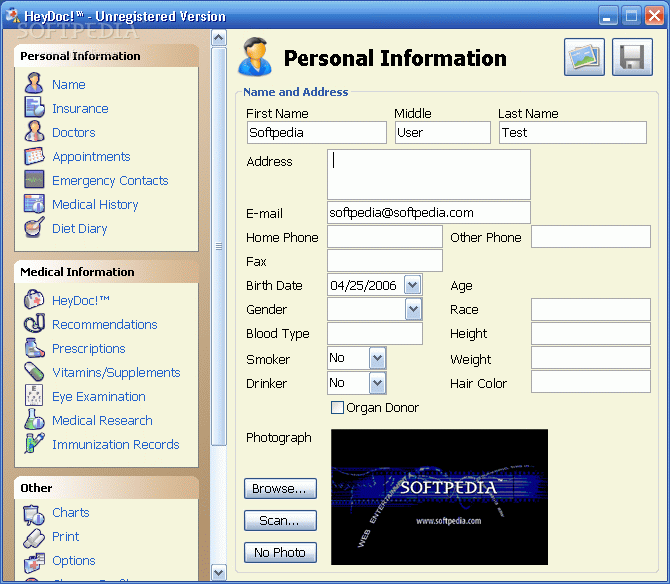The image size is (670, 584).
Task: Click the floppy disk save button
Action: point(632,57)
